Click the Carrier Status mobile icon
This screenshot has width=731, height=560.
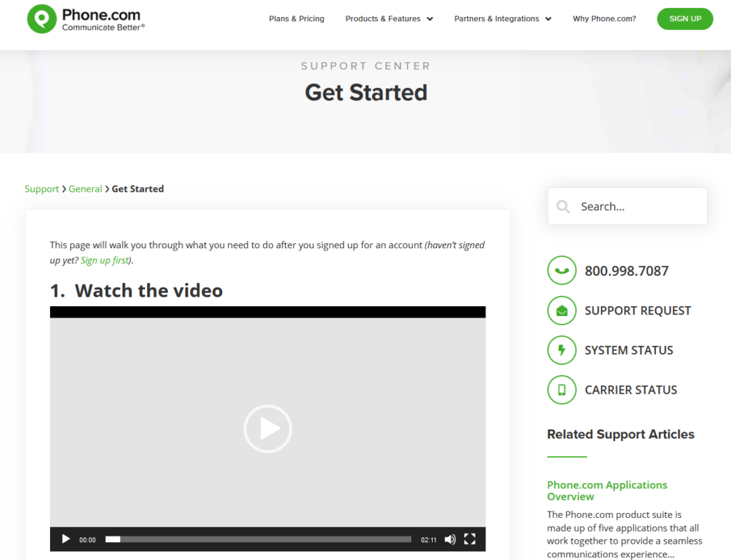point(562,390)
